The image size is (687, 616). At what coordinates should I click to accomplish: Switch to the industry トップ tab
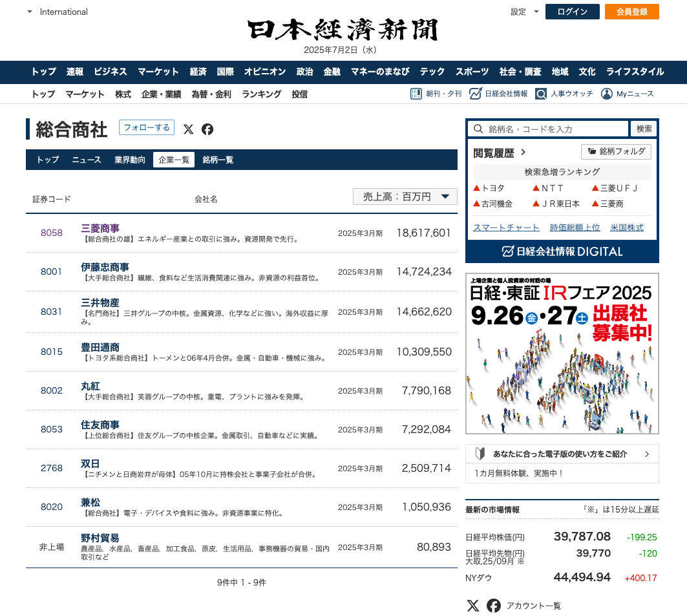point(47,160)
